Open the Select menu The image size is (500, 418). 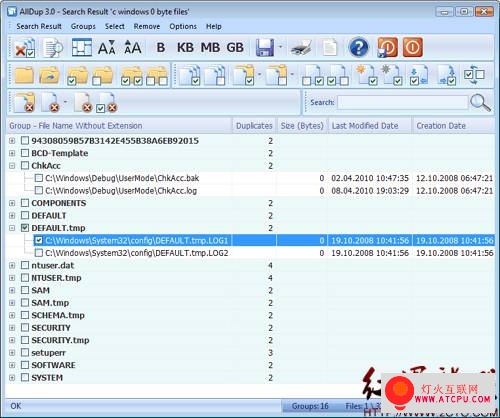[115, 26]
